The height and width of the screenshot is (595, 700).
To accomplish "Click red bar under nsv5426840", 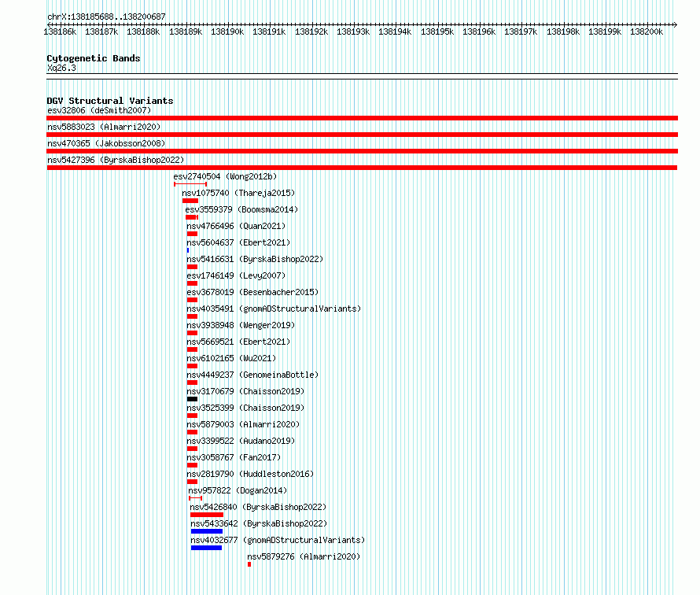I will [x=207, y=515].
